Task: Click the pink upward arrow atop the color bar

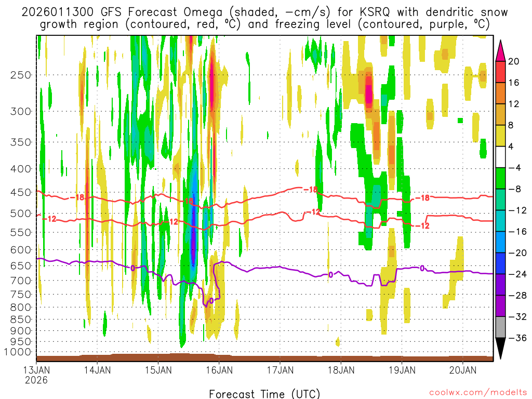Action: [x=500, y=50]
